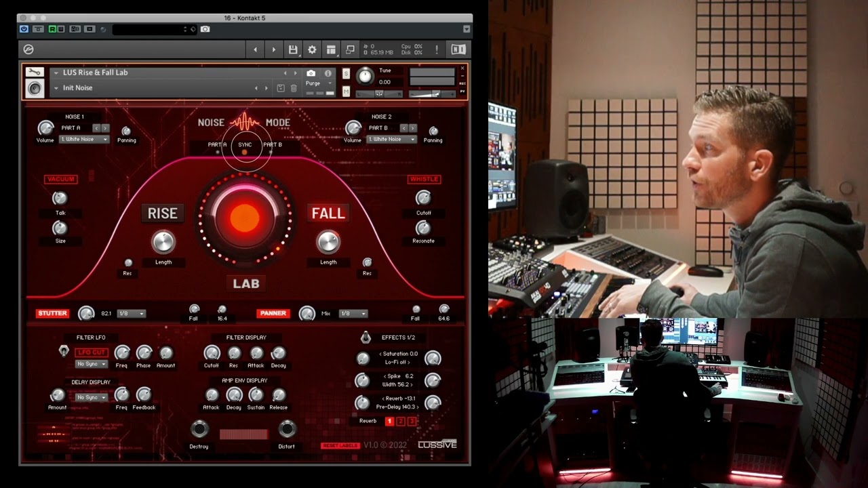
Task: Open Kontakt options gear icon
Action: click(312, 49)
